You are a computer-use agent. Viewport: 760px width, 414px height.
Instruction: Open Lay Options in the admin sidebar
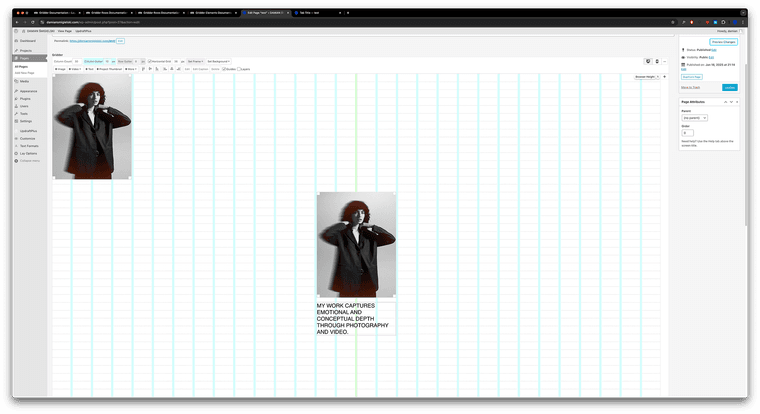point(30,153)
